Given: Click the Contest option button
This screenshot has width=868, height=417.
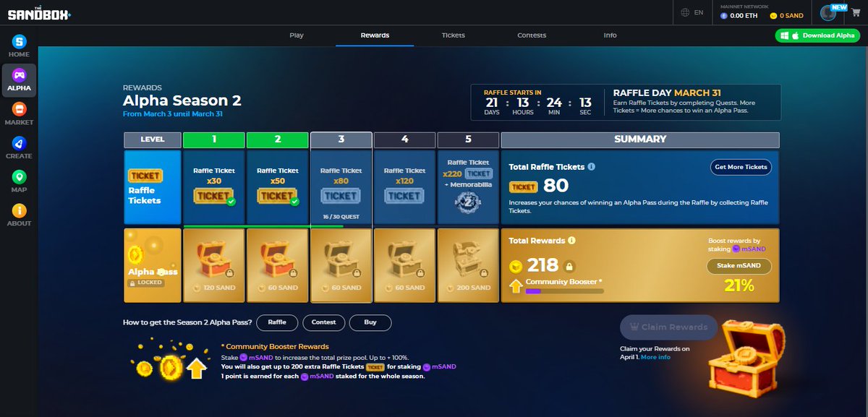Looking at the screenshot, I should point(323,322).
